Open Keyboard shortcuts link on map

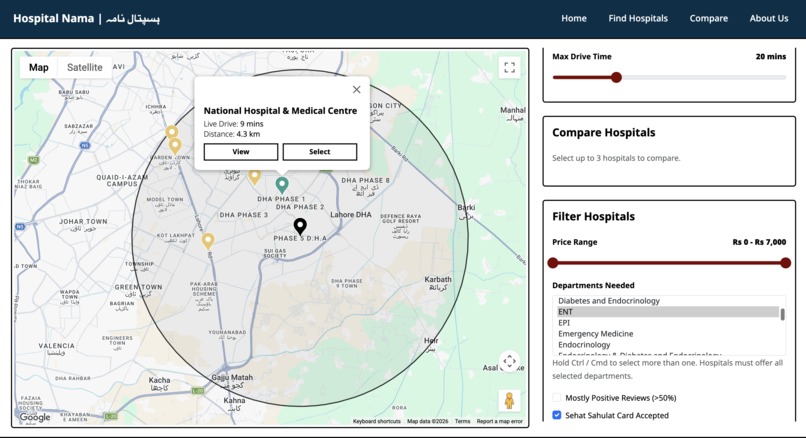(x=376, y=421)
